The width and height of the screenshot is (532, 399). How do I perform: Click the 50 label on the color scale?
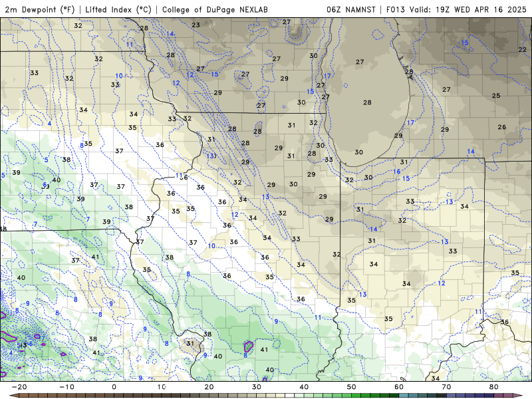pos(352,387)
